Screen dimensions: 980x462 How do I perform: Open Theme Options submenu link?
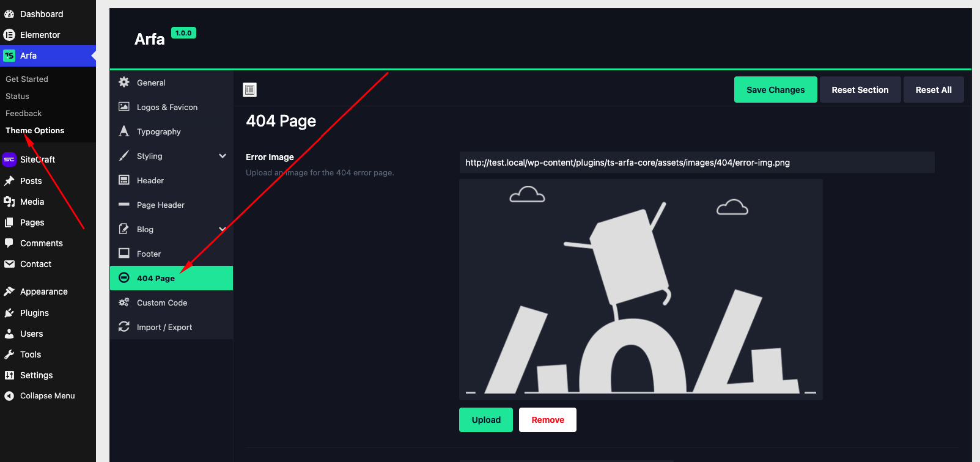click(35, 130)
